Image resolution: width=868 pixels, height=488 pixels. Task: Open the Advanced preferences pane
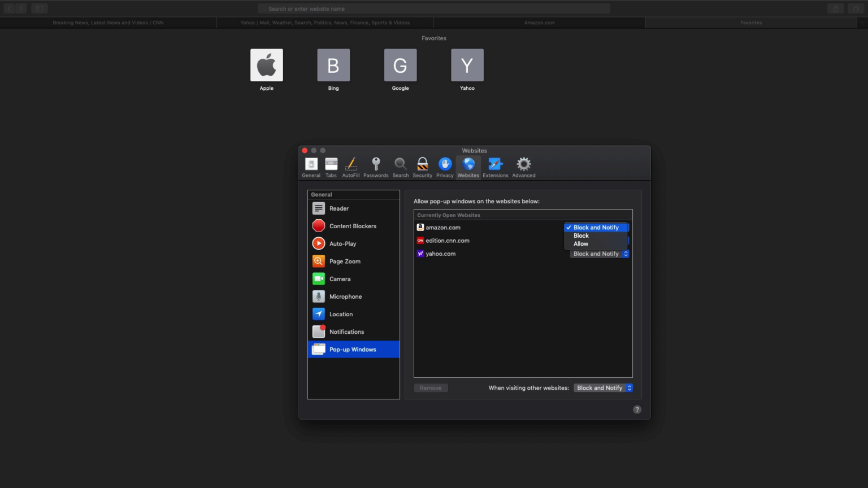point(523,167)
